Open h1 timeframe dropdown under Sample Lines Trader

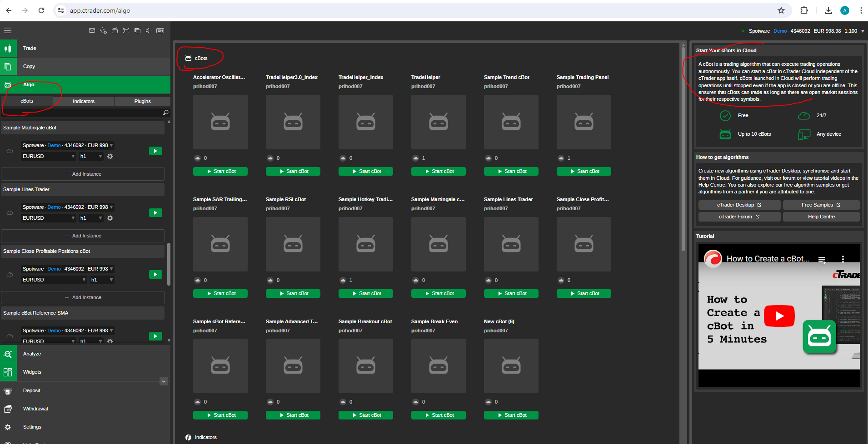click(91, 218)
